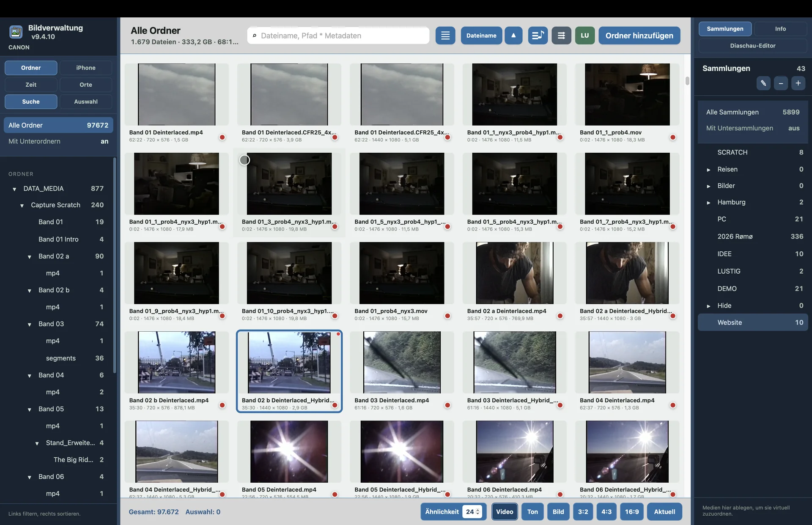Screen dimensions: 812x525
Task: Click the red marker on Band 01_prob4_nyx3.mov
Action: [447, 316]
